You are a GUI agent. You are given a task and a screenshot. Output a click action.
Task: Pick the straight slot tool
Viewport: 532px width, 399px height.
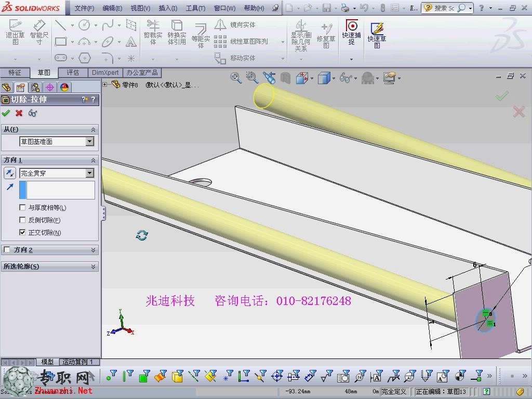coord(61,58)
